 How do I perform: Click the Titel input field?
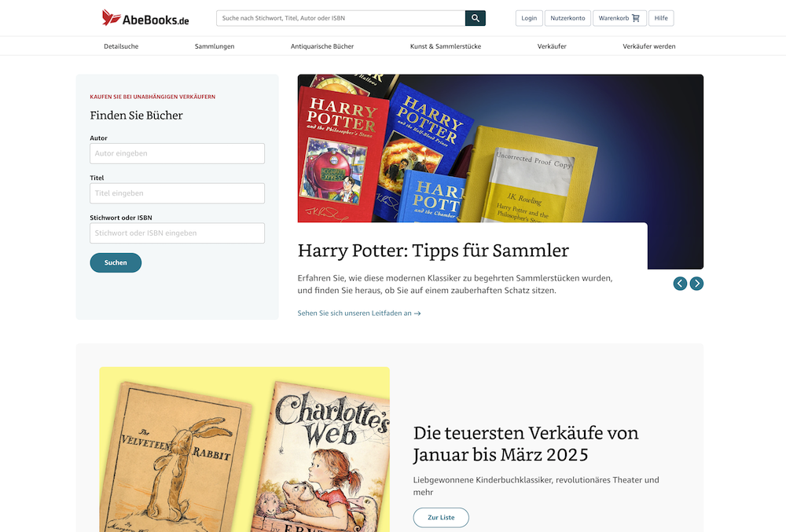coord(178,193)
